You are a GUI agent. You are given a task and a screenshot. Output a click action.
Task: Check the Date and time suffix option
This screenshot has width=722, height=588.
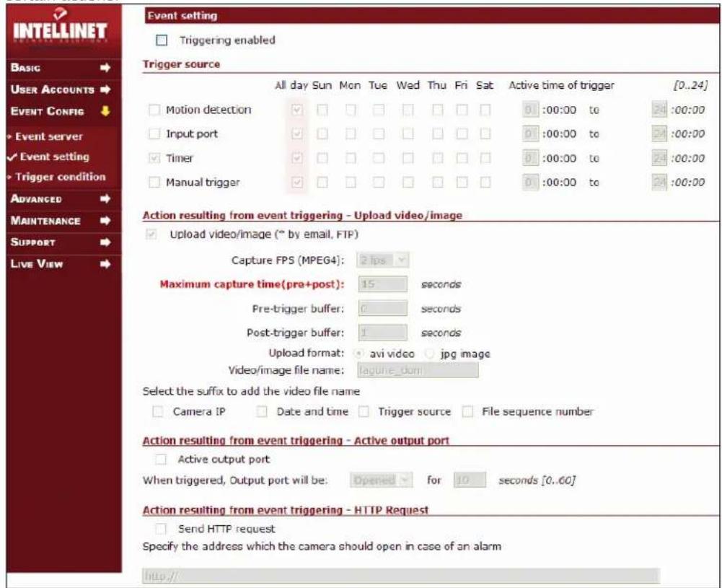point(262,411)
